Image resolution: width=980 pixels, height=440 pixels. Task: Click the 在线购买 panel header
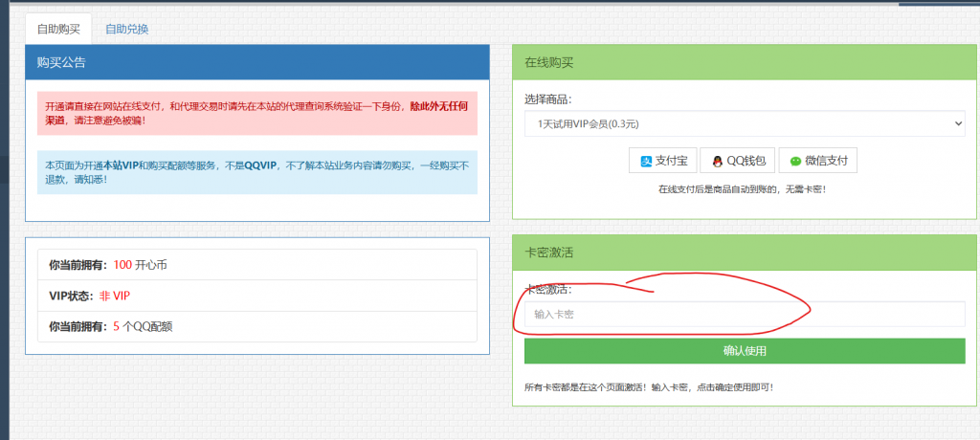[x=745, y=62]
